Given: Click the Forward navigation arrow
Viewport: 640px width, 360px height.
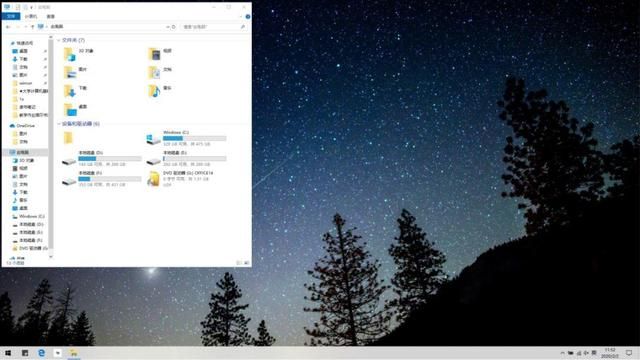Looking at the screenshot, I should pyautogui.click(x=18, y=27).
